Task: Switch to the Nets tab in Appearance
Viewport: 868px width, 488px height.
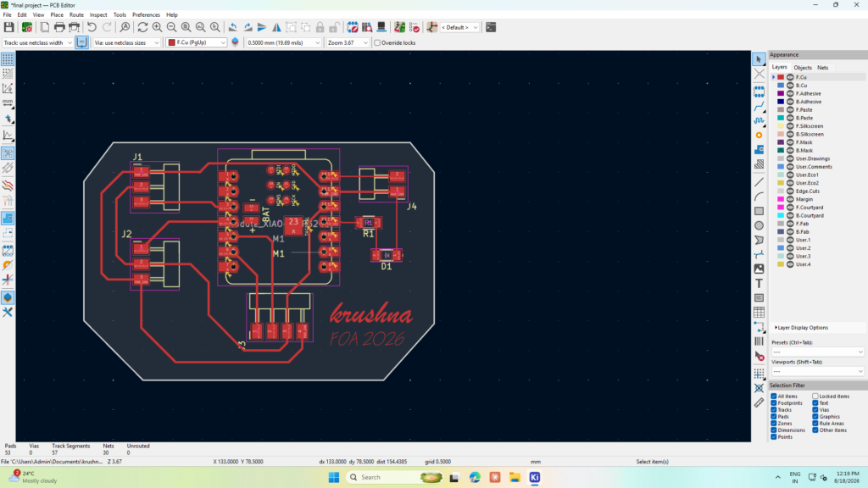Action: pyautogui.click(x=822, y=68)
